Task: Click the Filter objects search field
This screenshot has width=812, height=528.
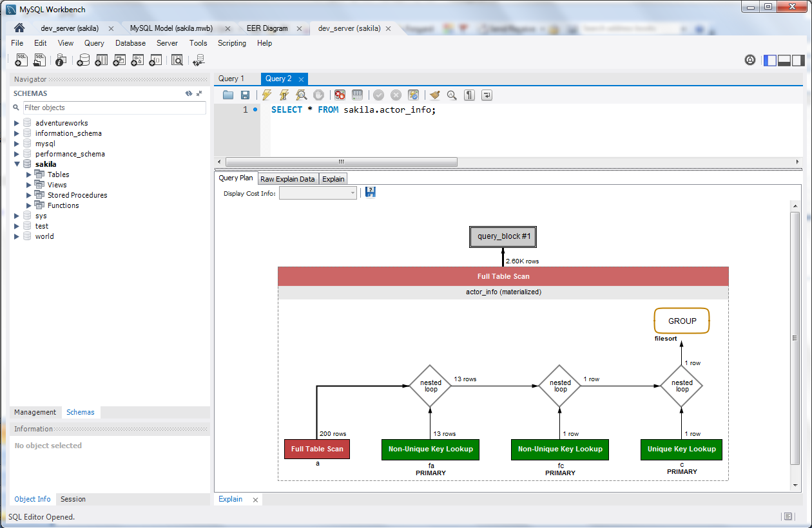Action: (114, 108)
